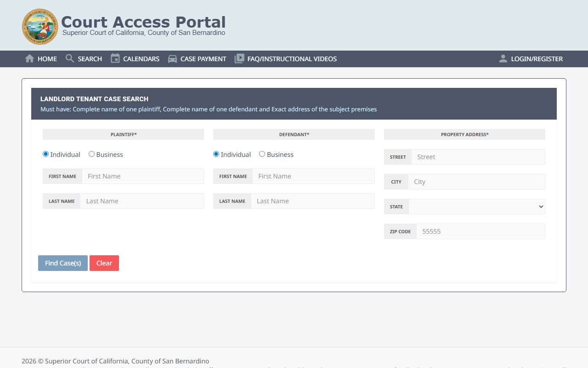Open the CASE PAYMENT menu item
Image resolution: width=588 pixels, height=368 pixels.
pos(197,59)
